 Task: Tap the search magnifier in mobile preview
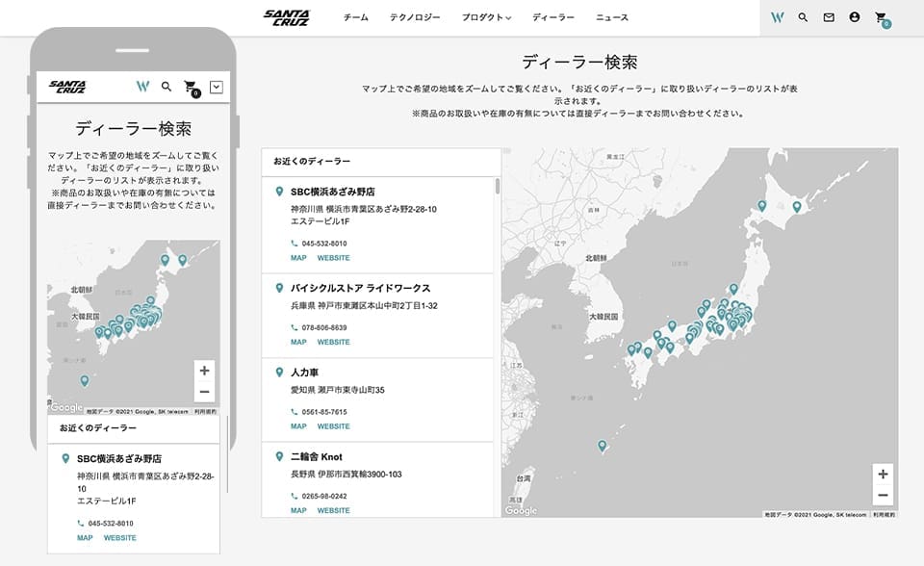167,87
